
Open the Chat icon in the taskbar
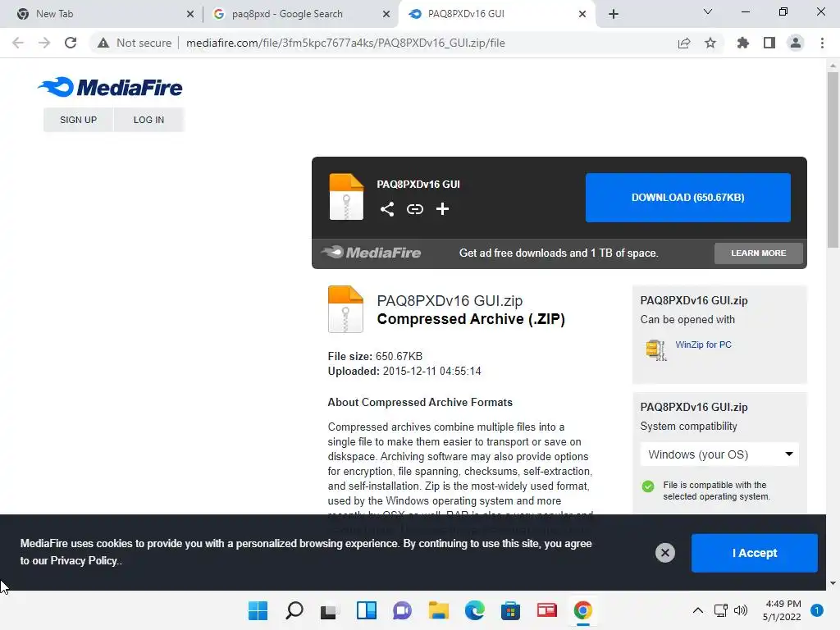pos(402,610)
